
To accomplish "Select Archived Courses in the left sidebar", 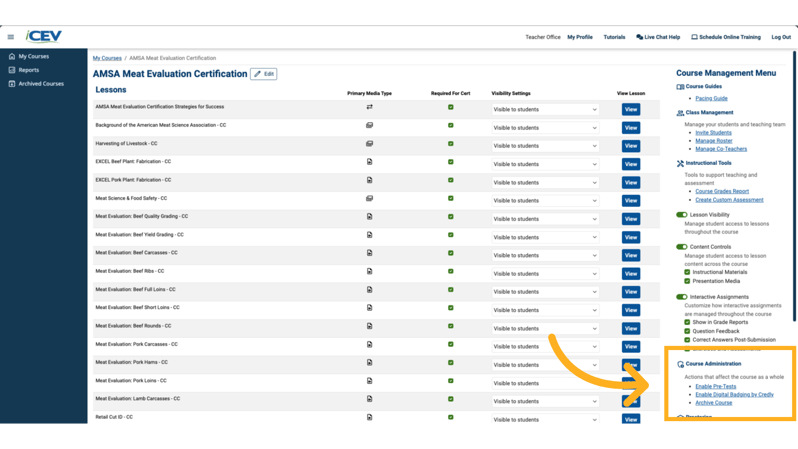I will [41, 84].
